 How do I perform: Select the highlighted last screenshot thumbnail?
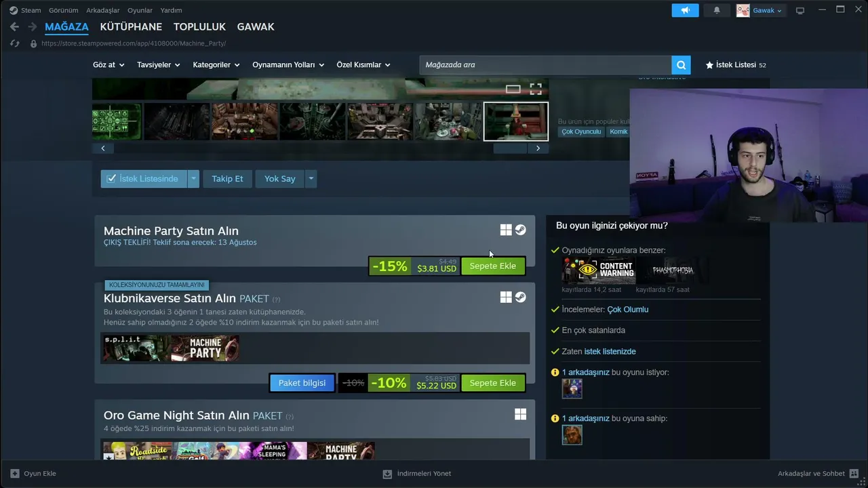516,121
